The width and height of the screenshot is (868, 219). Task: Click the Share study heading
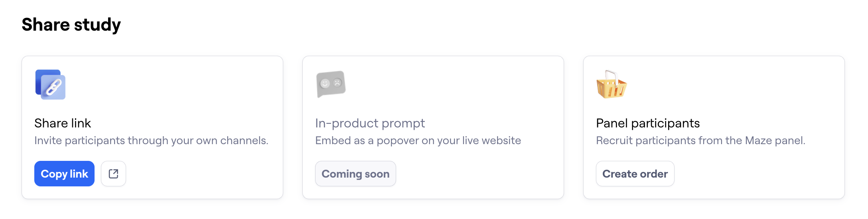click(x=71, y=25)
